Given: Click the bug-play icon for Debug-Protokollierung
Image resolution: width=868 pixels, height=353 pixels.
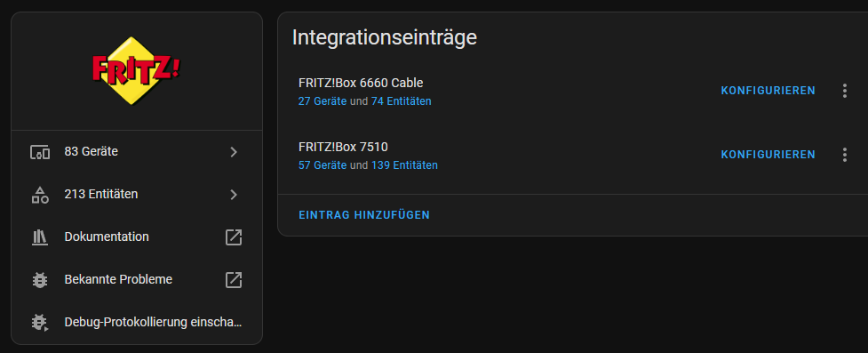Looking at the screenshot, I should tap(40, 323).
